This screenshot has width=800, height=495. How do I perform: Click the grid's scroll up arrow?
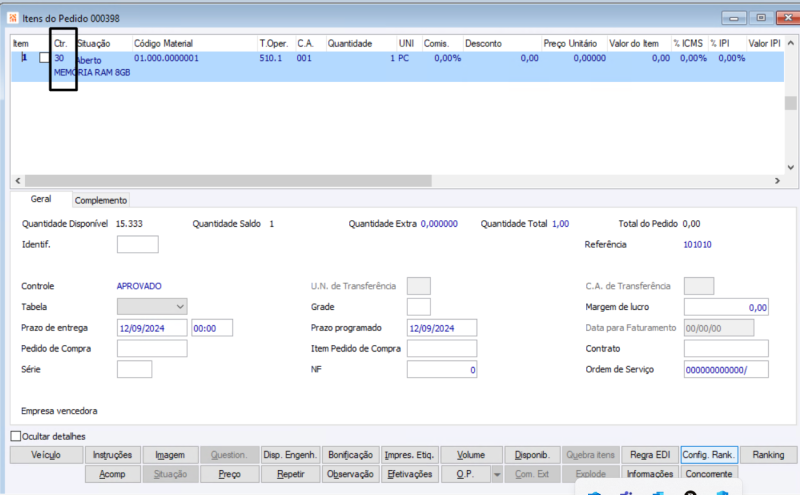791,43
